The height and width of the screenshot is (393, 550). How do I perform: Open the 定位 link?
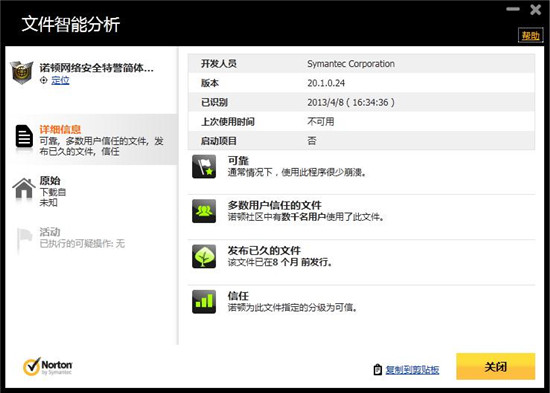pos(60,80)
